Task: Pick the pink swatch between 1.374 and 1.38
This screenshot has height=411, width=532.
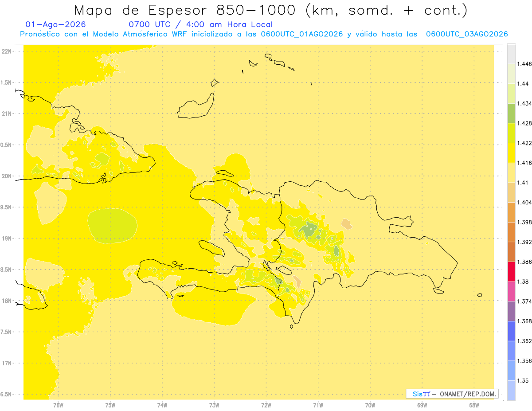Action: [511, 292]
